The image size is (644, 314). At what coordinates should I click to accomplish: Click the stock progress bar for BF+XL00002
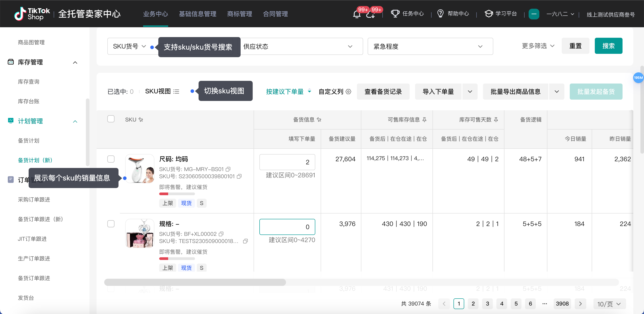point(177,258)
